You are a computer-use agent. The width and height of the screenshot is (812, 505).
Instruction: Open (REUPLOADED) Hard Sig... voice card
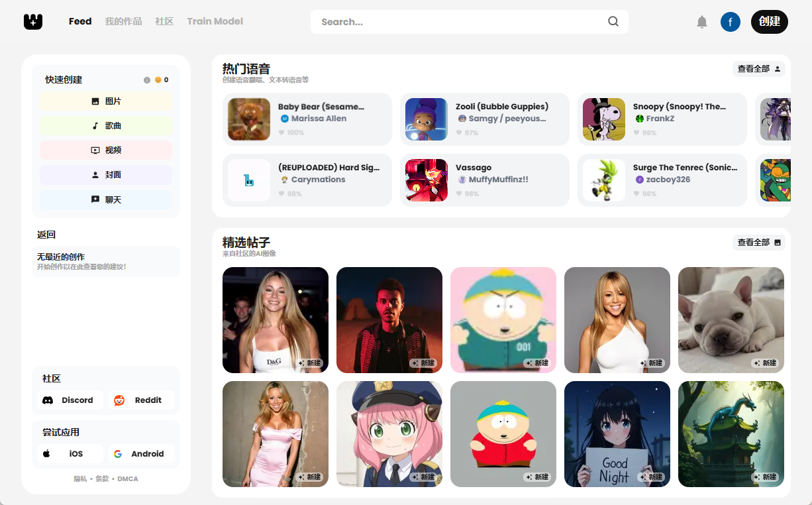pyautogui.click(x=307, y=180)
